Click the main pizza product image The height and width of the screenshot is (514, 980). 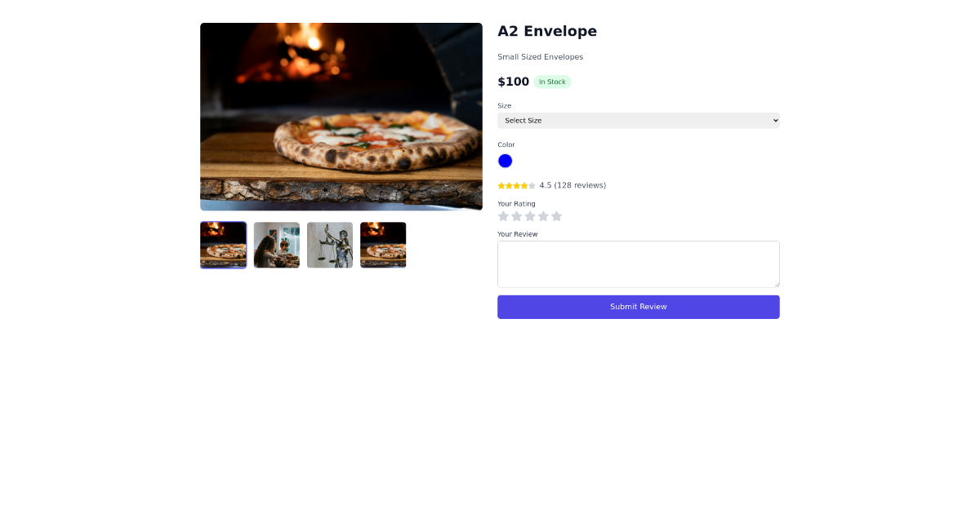pyautogui.click(x=341, y=117)
